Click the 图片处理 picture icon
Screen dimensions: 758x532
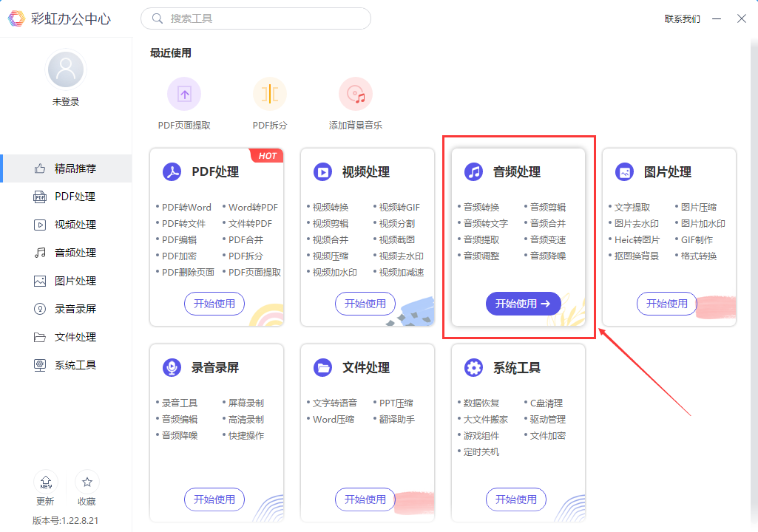tap(625, 171)
